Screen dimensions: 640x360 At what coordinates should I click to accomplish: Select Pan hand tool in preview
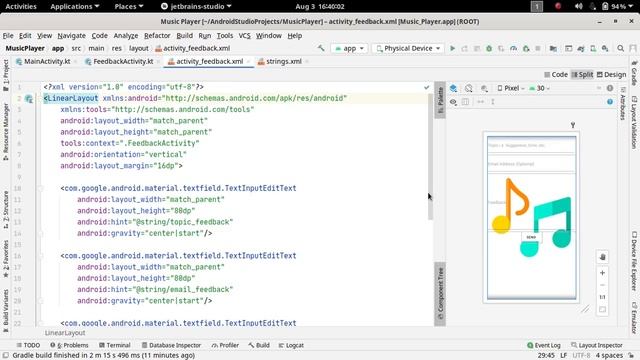pyautogui.click(x=602, y=257)
